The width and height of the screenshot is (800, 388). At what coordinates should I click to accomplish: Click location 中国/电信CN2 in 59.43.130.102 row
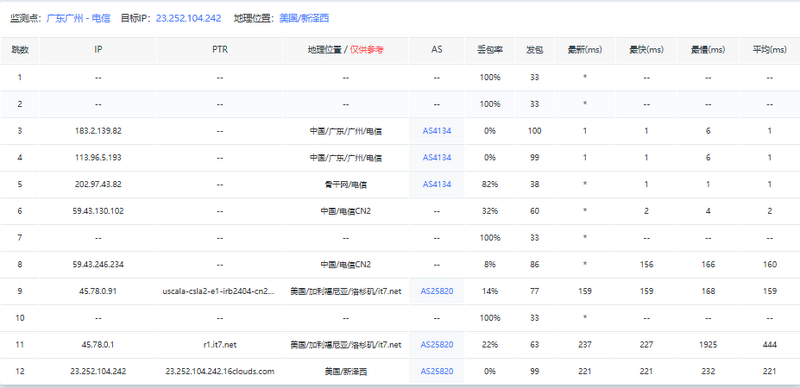point(345,211)
